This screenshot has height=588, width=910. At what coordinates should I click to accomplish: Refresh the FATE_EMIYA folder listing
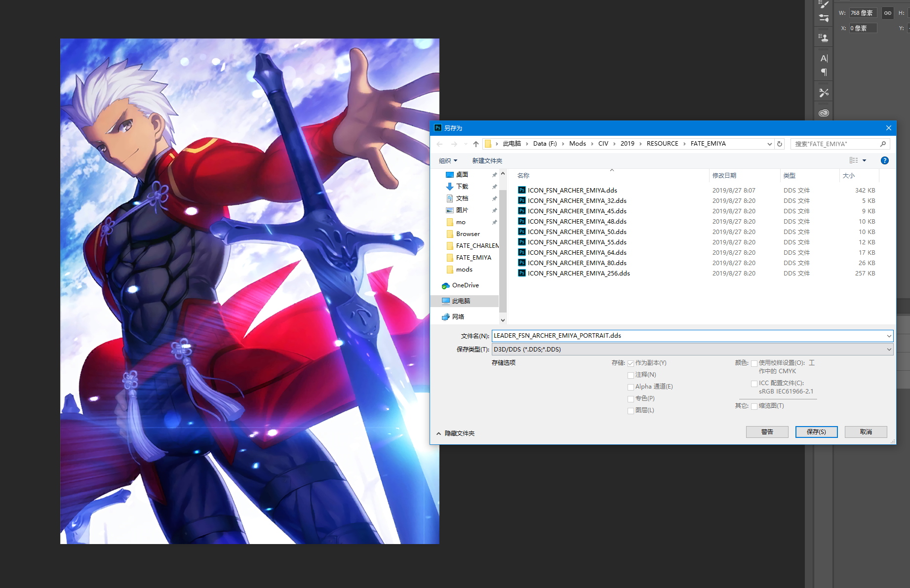click(780, 144)
